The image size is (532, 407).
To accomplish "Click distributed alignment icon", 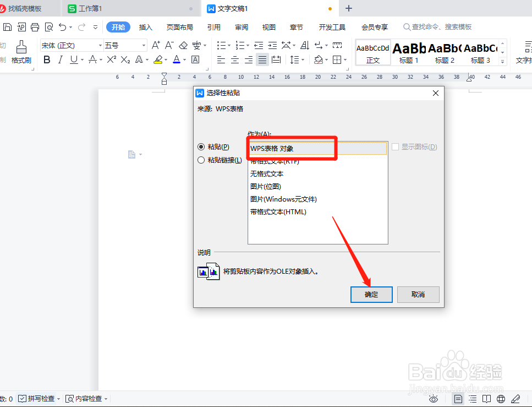I will [x=276, y=60].
